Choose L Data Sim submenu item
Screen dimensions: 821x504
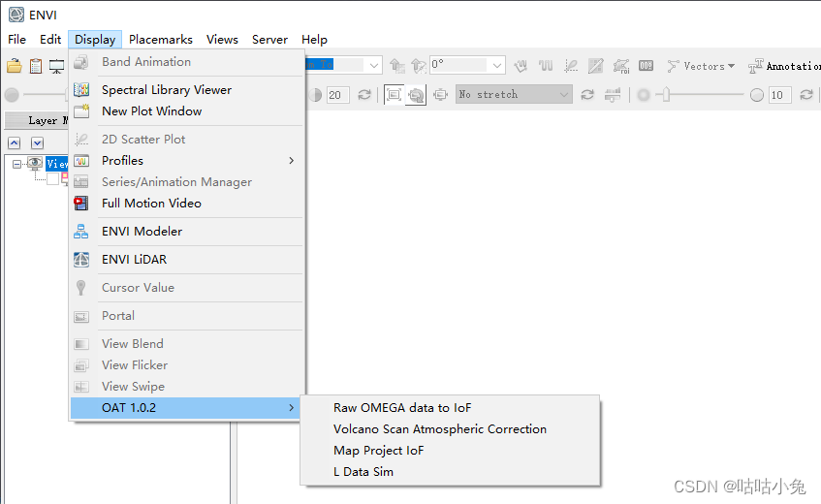click(451, 472)
